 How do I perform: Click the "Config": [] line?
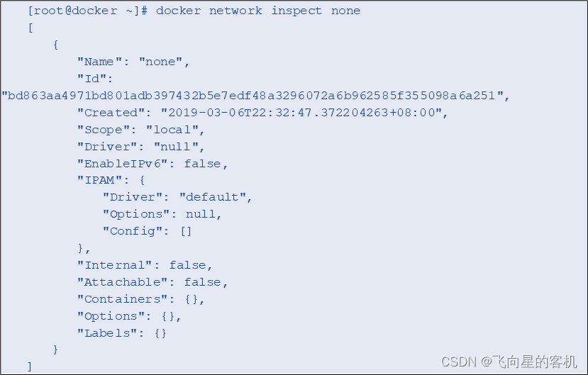click(x=147, y=231)
